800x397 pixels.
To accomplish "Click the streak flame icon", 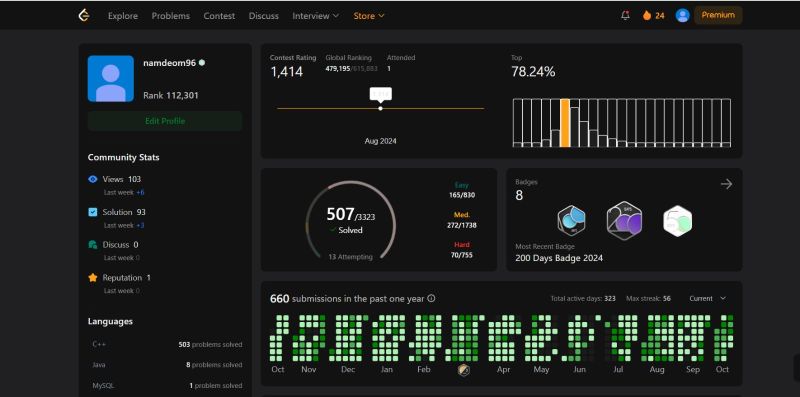I will click(647, 15).
